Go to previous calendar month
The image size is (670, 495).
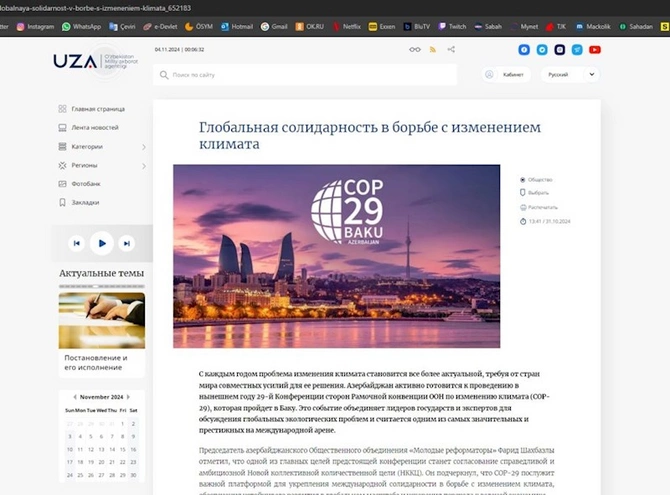click(x=75, y=397)
